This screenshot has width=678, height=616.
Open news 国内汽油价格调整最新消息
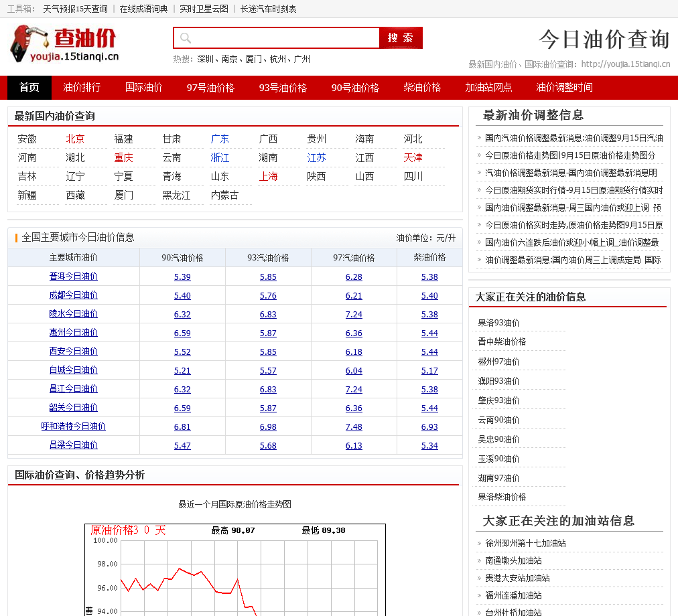pyautogui.click(x=573, y=139)
